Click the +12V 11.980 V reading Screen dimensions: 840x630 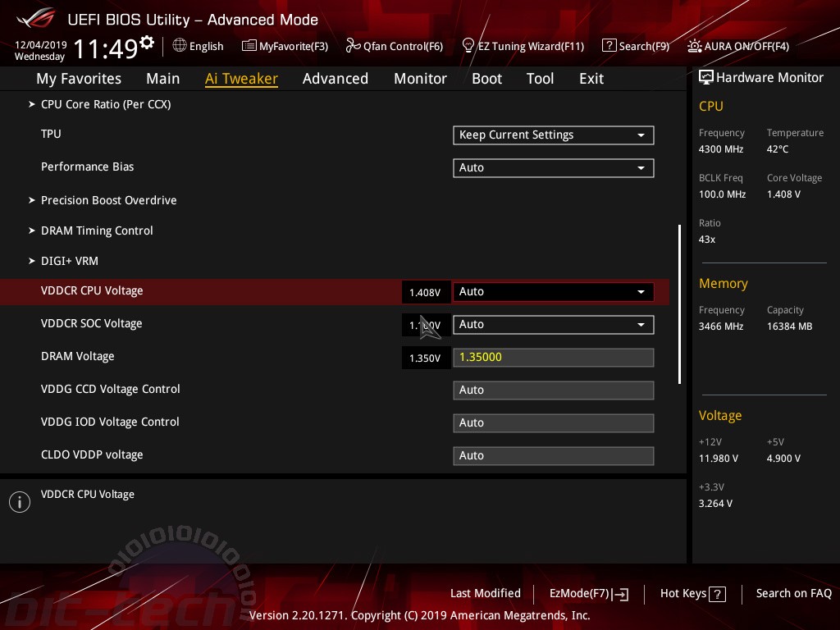pyautogui.click(x=719, y=459)
